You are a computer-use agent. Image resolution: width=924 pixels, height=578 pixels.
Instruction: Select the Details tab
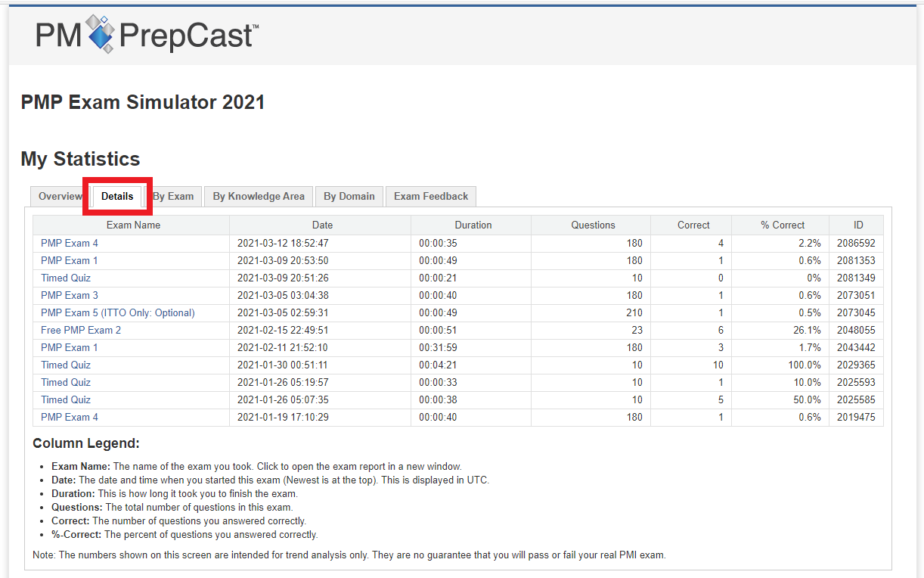[x=117, y=197]
